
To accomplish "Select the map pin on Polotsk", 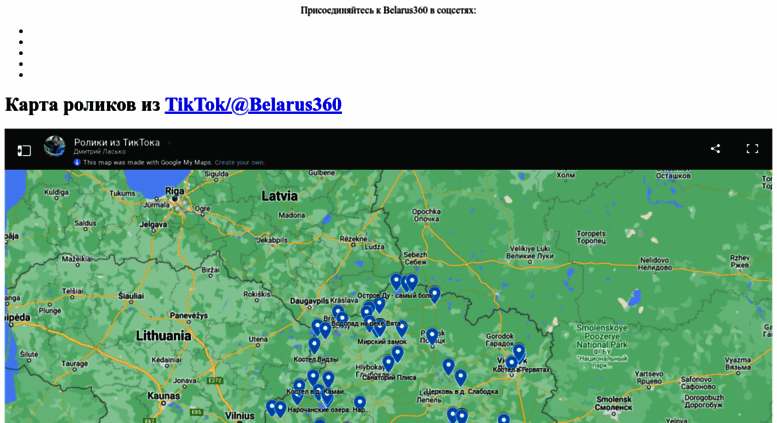I will click(432, 337).
